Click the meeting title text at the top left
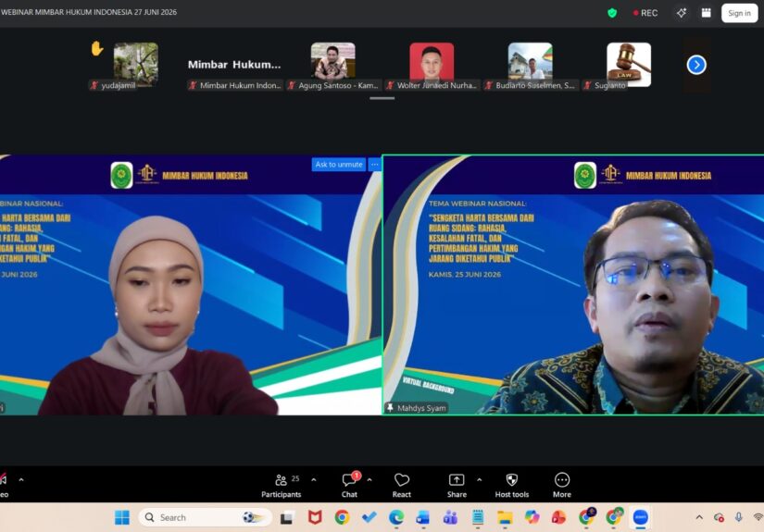This screenshot has height=532, width=764. coord(89,12)
